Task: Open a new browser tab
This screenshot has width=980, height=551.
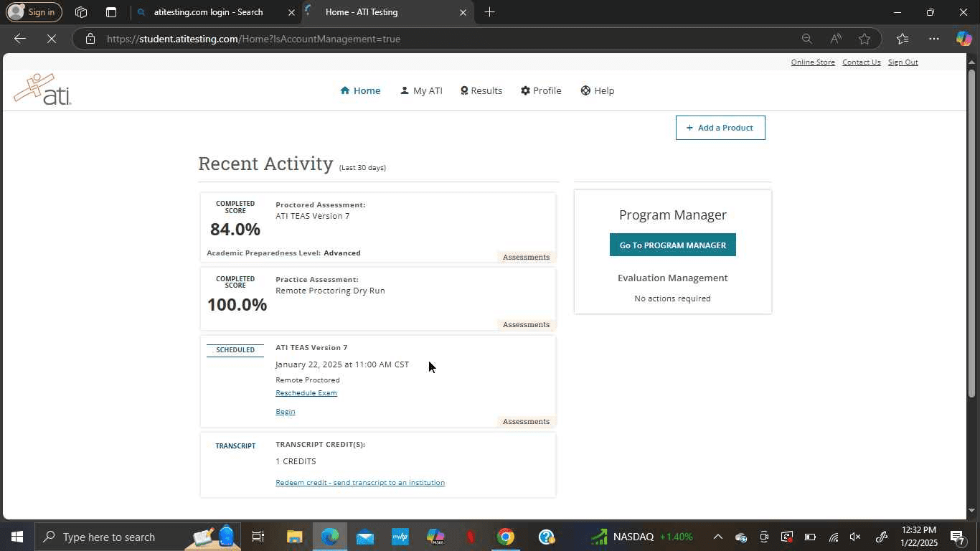Action: (489, 12)
